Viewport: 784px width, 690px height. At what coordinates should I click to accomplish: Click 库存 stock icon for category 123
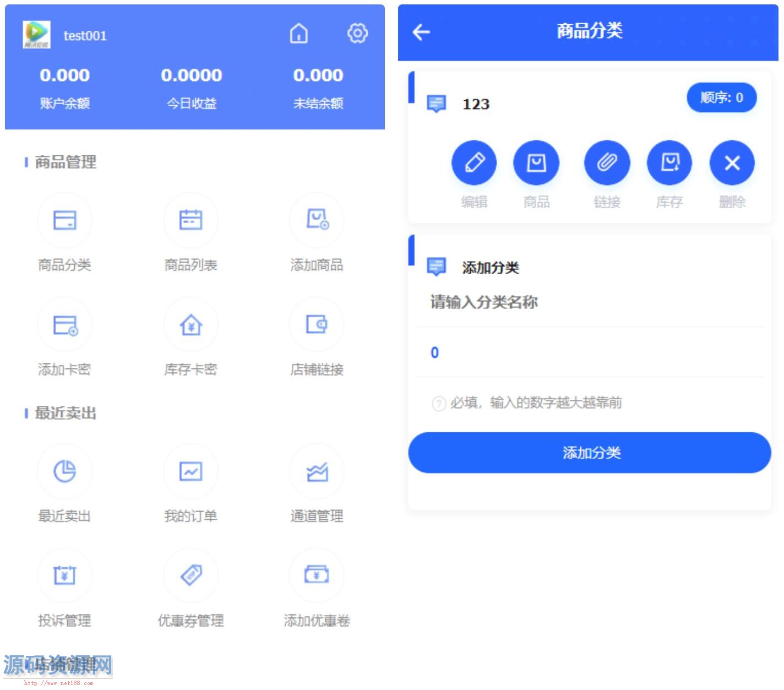(x=669, y=163)
